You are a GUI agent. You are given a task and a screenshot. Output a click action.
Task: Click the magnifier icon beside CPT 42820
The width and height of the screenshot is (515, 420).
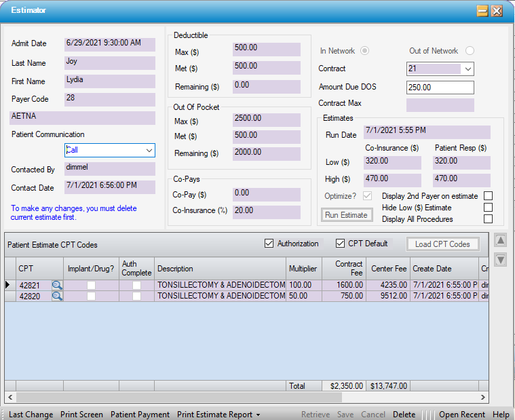pyautogui.click(x=57, y=296)
